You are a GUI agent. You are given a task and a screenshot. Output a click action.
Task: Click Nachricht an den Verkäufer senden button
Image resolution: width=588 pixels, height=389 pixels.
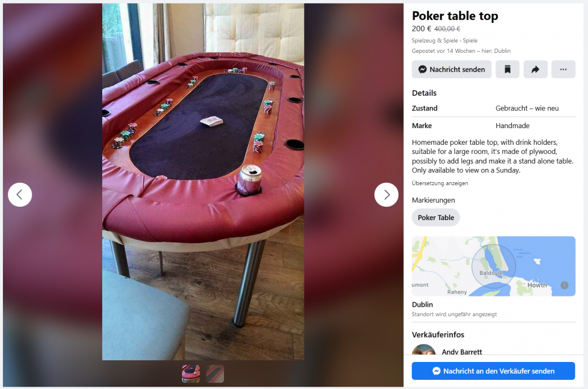point(493,371)
